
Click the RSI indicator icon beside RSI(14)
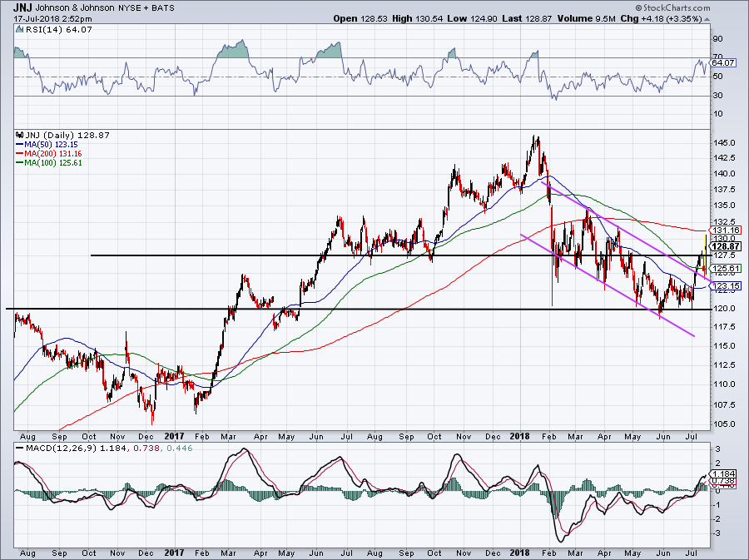pyautogui.click(x=19, y=30)
